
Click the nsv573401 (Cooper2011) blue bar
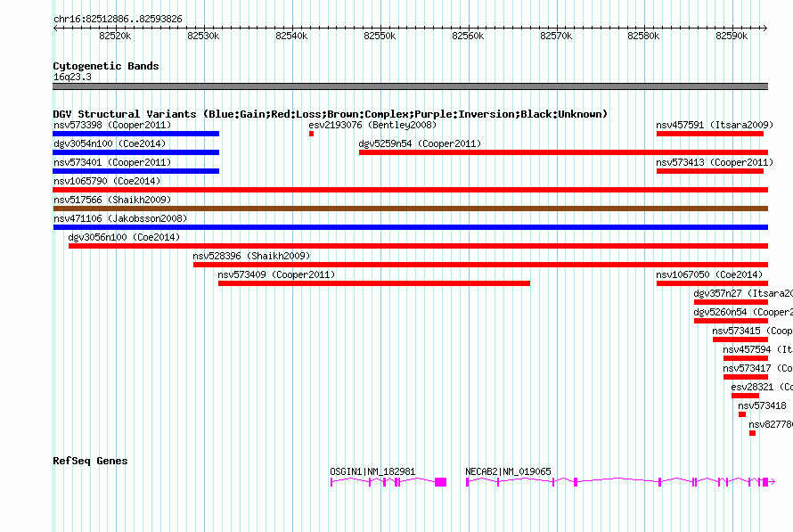[136, 171]
